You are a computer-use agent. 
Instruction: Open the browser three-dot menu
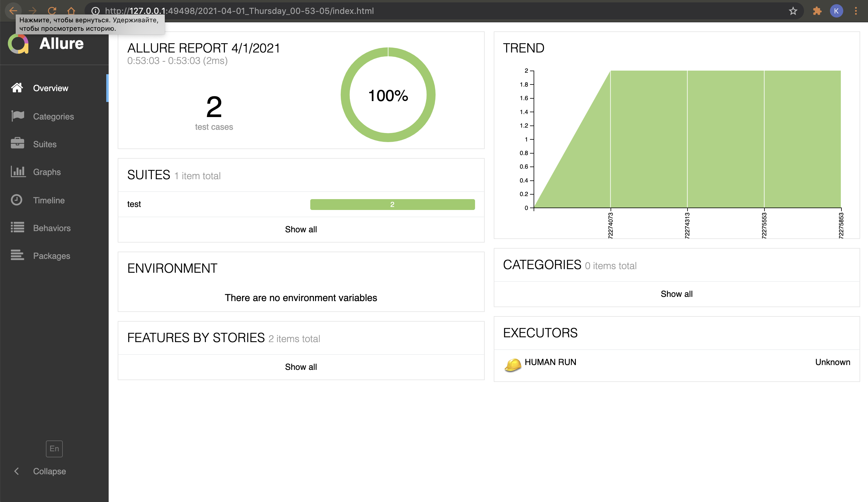856,11
